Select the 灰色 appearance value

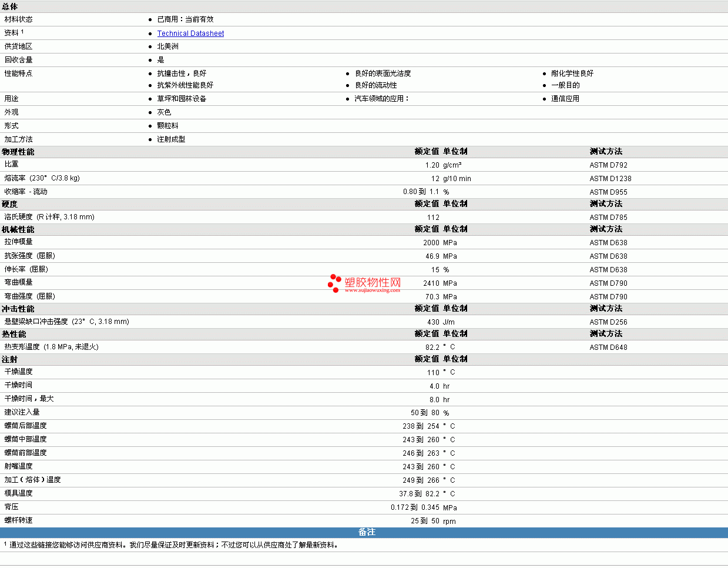pyautogui.click(x=164, y=112)
